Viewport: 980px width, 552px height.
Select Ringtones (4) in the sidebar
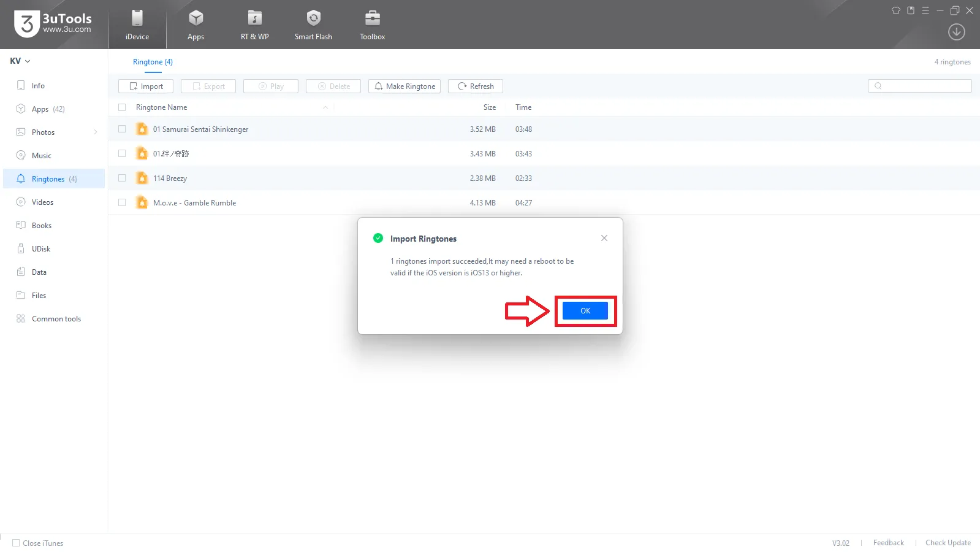54,179
